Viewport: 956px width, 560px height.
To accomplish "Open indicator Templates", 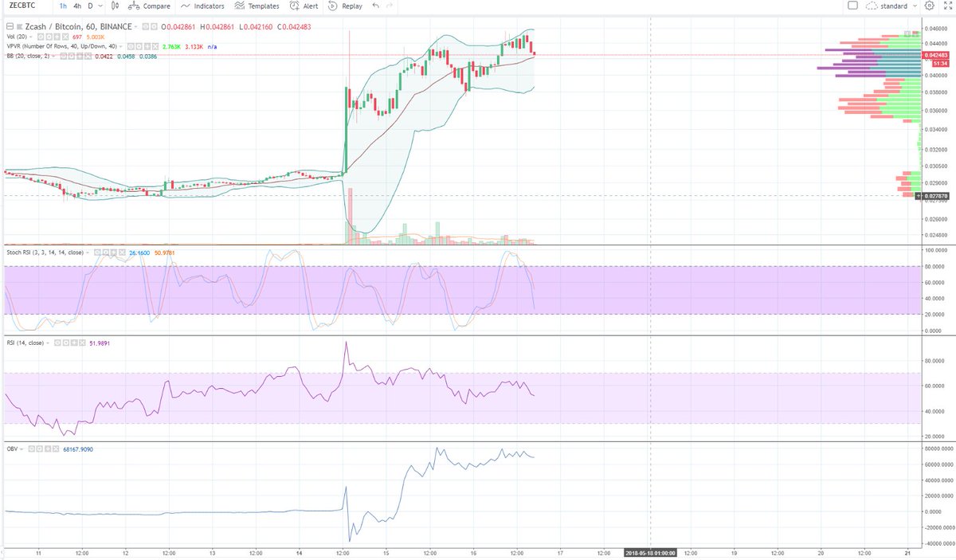I will pyautogui.click(x=257, y=6).
